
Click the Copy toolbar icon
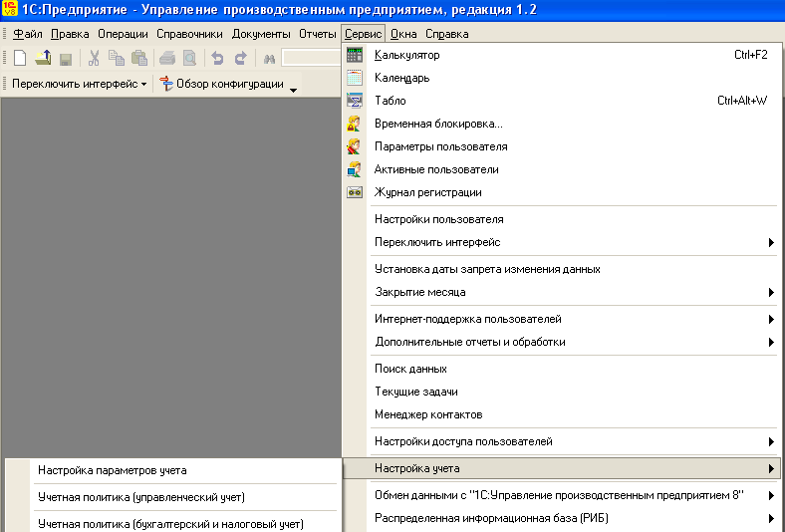click(117, 58)
